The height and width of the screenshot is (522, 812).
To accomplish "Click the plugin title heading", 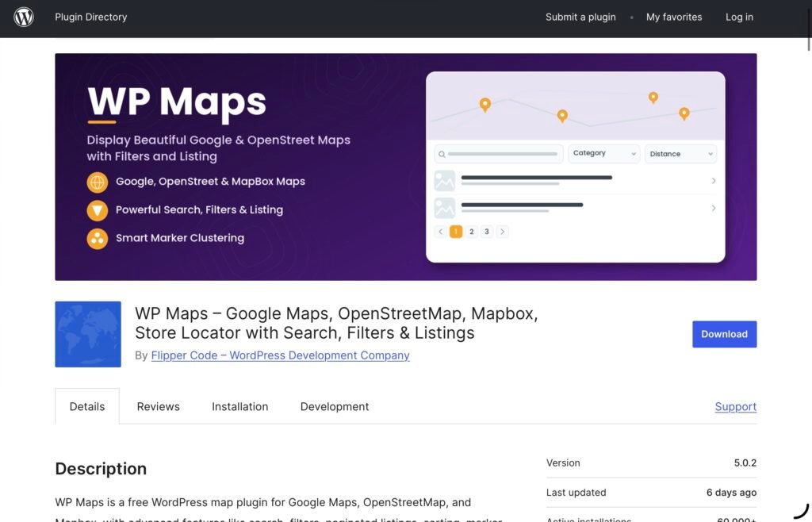I will (x=336, y=323).
